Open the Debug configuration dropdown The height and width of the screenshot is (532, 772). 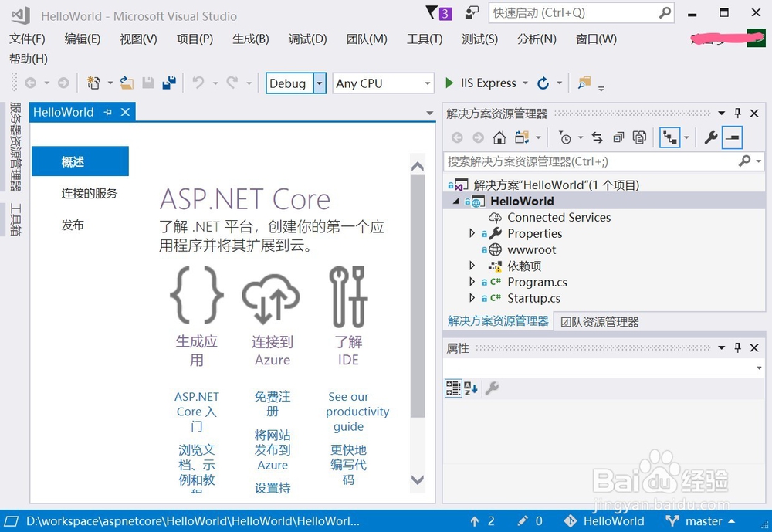pos(319,83)
